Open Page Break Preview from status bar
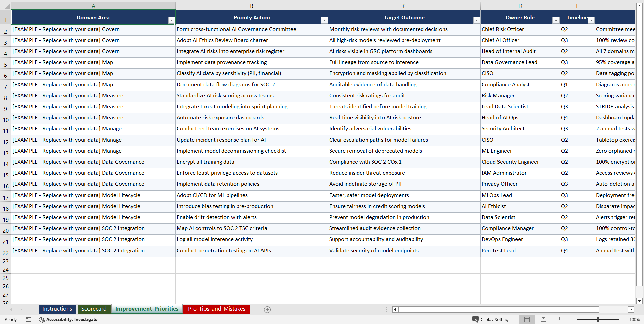644x324 pixels. (560, 319)
